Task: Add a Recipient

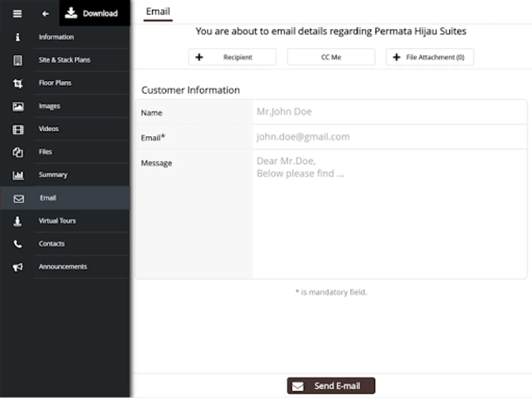Action: tap(232, 57)
